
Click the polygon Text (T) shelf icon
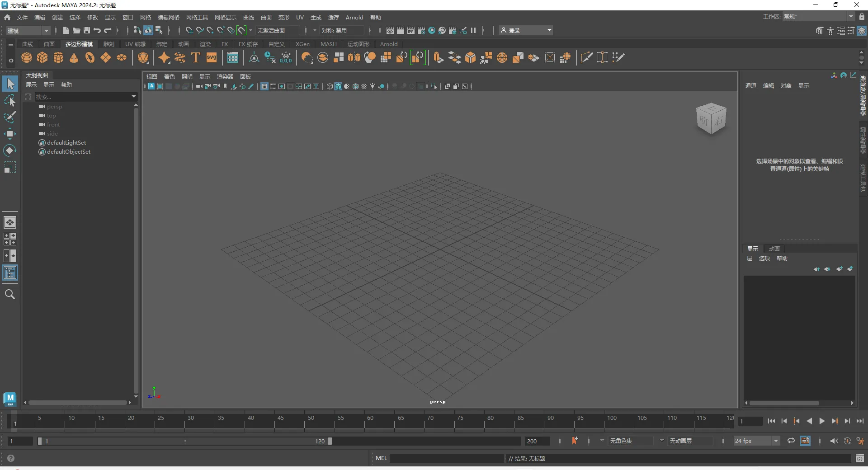pos(196,58)
